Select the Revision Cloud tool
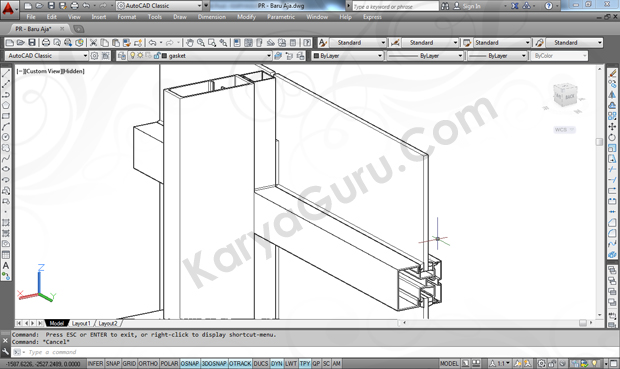This screenshot has width=620, height=369. [x=6, y=148]
